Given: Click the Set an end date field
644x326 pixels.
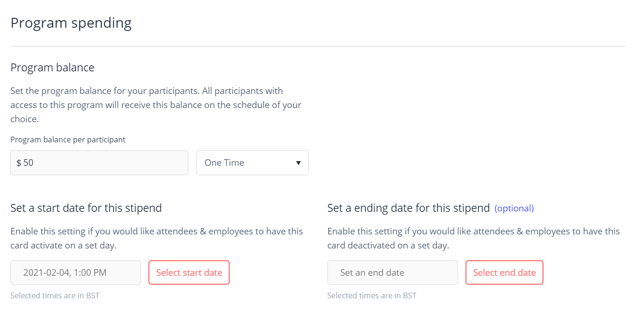Looking at the screenshot, I should click(392, 272).
